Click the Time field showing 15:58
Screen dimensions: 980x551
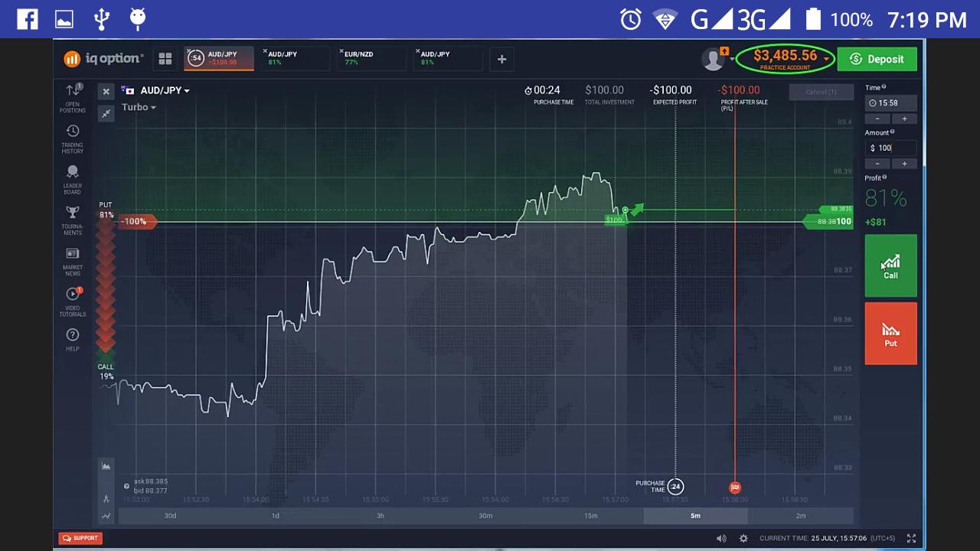(890, 103)
